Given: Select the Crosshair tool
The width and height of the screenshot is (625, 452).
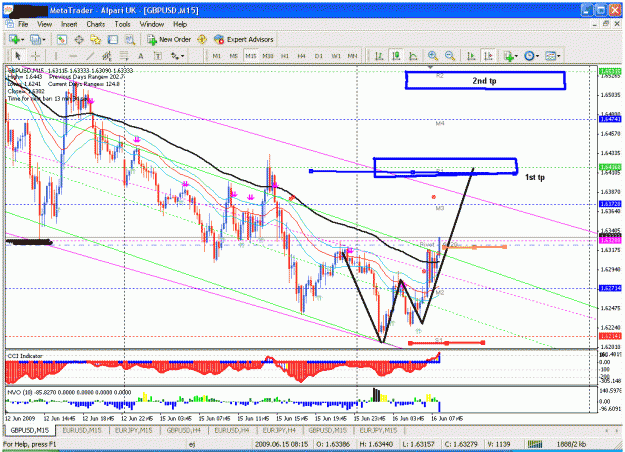Looking at the screenshot, I should [x=35, y=56].
